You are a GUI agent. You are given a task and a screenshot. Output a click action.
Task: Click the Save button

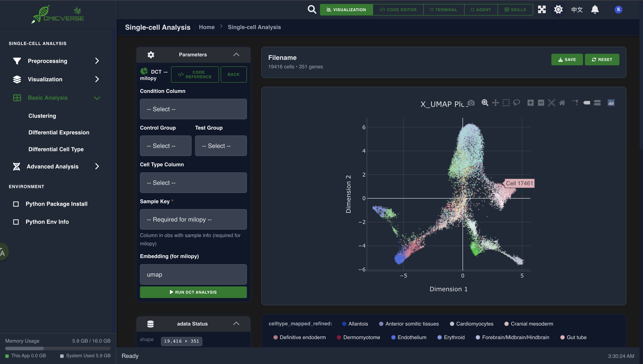point(567,59)
